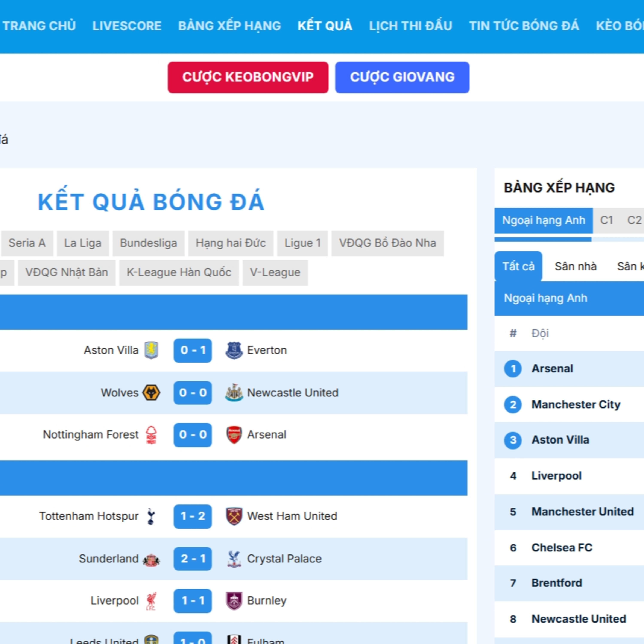
Task: Filter results by VĐQG Nhật Bản
Action: 67,273
